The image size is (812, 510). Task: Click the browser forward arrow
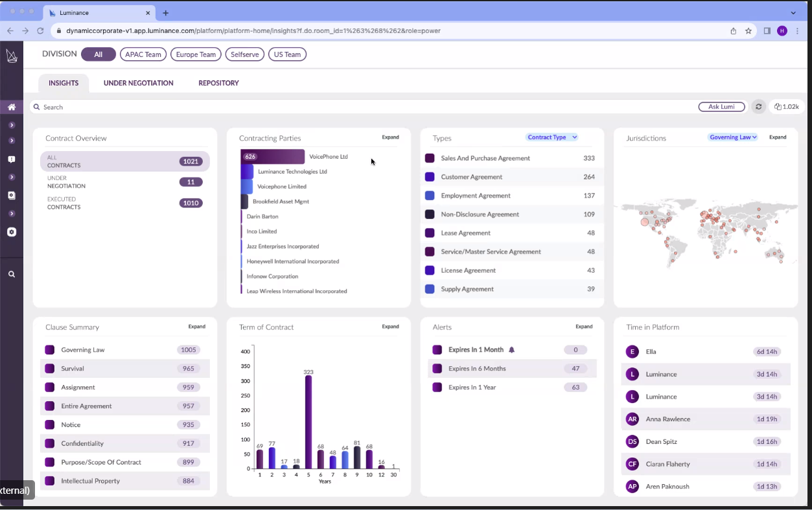point(25,30)
